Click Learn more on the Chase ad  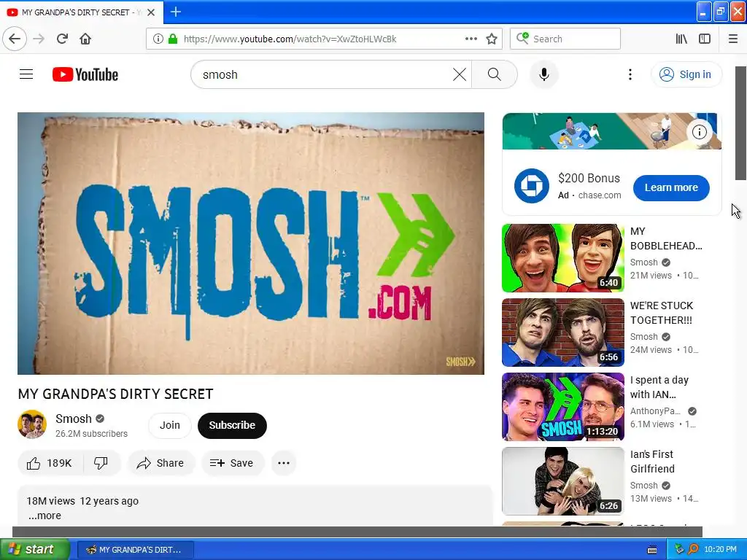pos(671,187)
